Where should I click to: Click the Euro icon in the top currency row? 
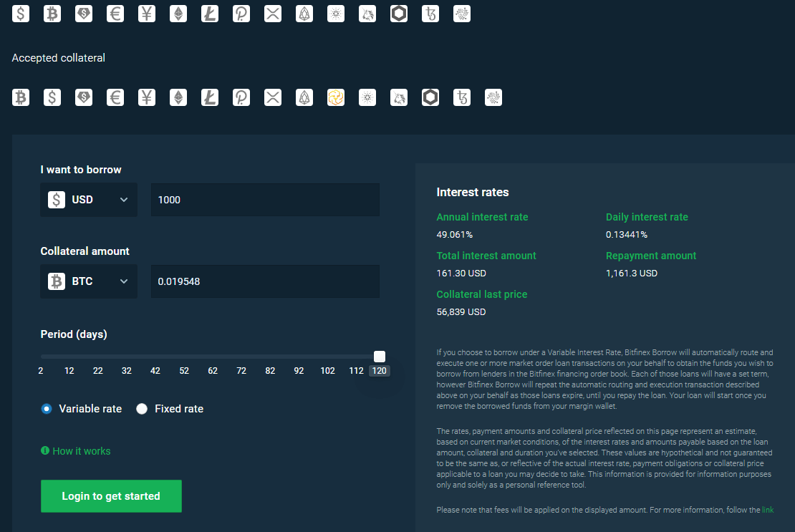[115, 14]
